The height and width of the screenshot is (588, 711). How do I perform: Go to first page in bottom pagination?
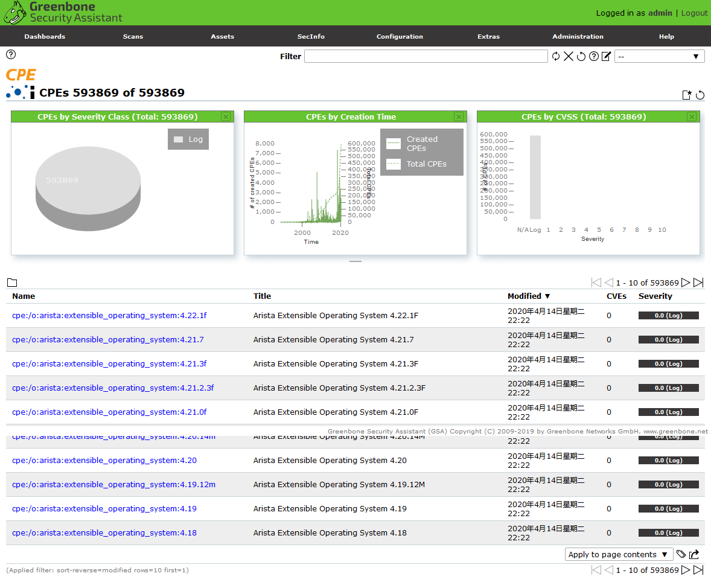pyautogui.click(x=596, y=570)
